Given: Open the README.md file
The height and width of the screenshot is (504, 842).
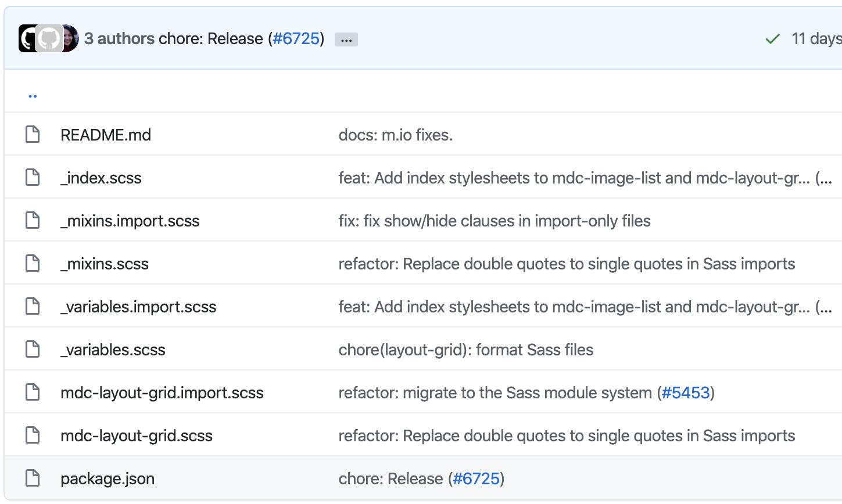Looking at the screenshot, I should coord(105,134).
